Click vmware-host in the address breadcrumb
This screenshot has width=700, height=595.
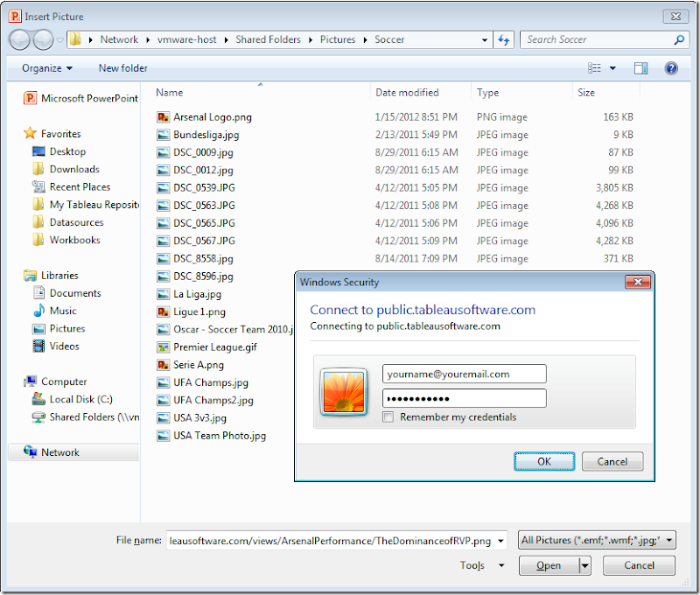coord(186,39)
